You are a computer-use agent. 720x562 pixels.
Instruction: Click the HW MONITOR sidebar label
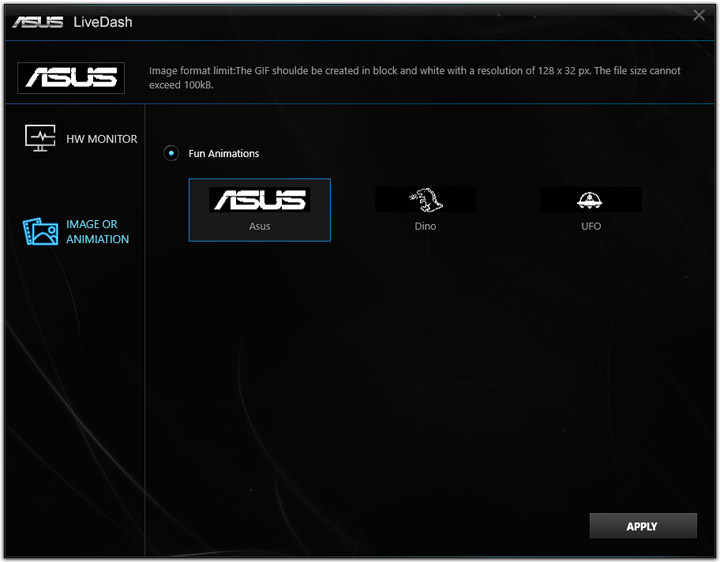click(101, 139)
